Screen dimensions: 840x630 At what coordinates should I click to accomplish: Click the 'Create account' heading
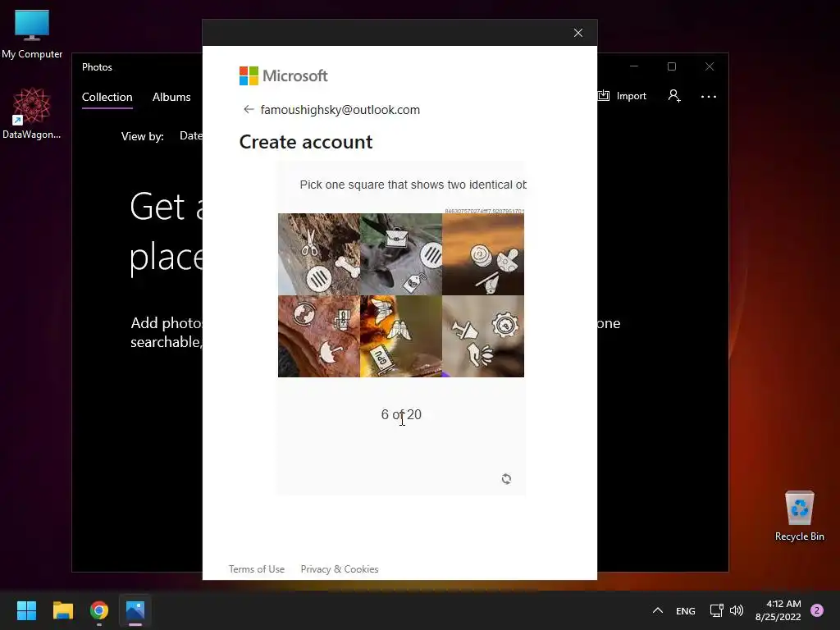(306, 142)
